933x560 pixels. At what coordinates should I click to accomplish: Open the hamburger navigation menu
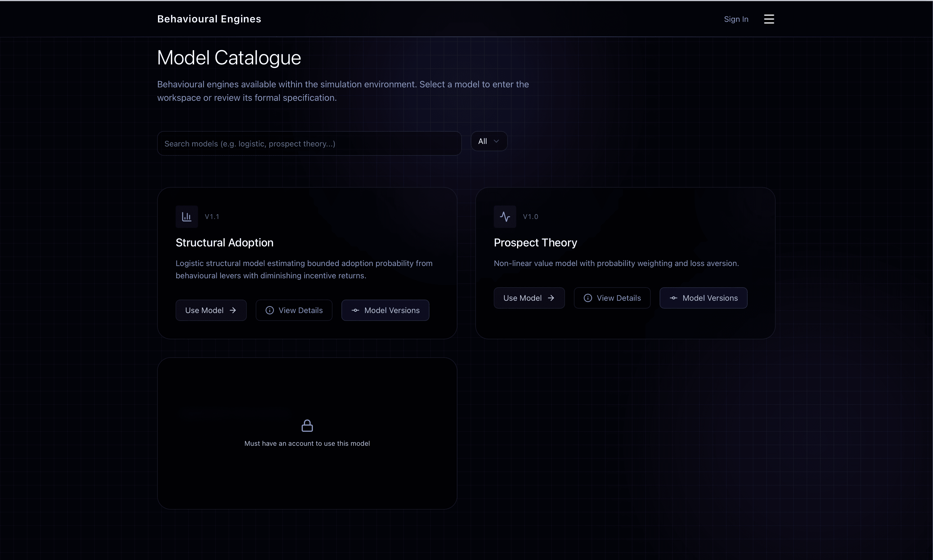coord(769,19)
